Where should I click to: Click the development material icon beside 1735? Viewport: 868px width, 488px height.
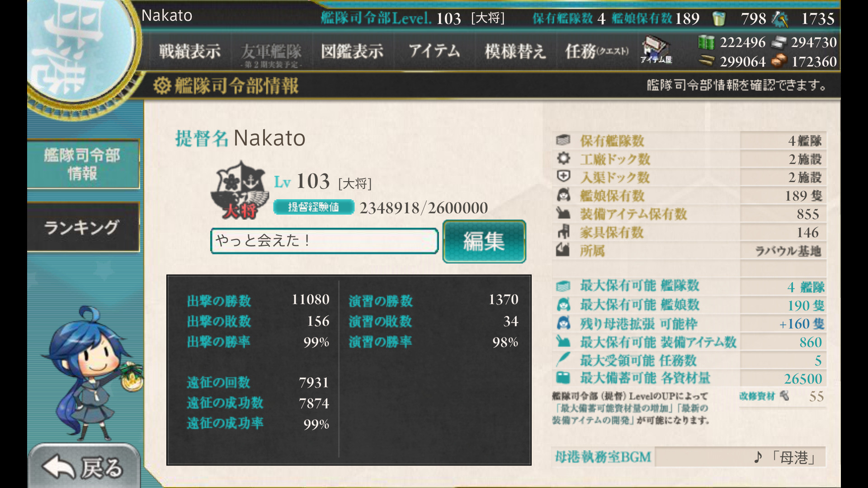pyautogui.click(x=780, y=19)
